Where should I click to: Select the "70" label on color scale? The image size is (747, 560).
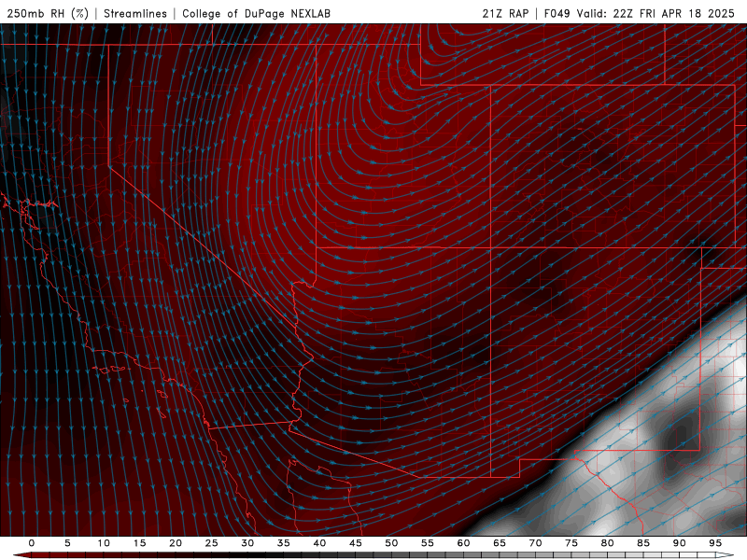tap(535, 543)
